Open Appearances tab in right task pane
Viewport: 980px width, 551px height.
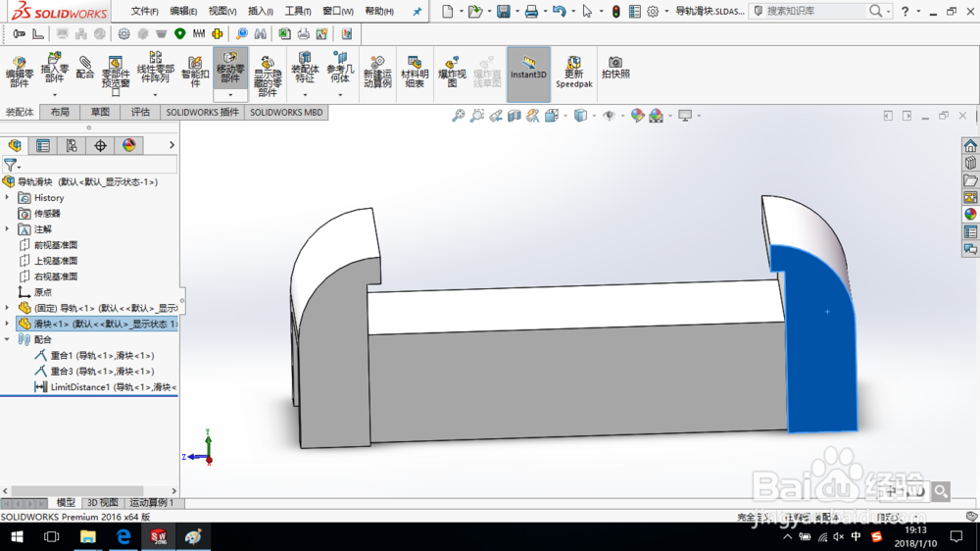point(970,215)
